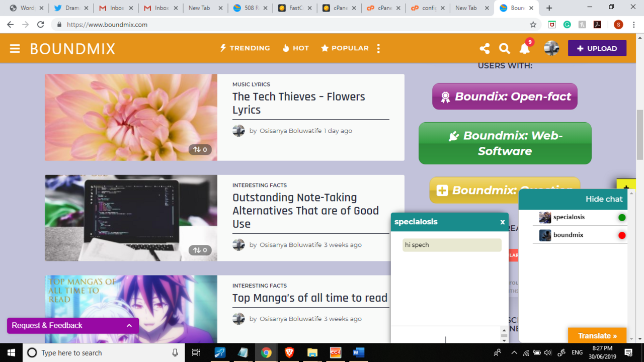Open the notifications bell with 9 badge

[x=525, y=48]
